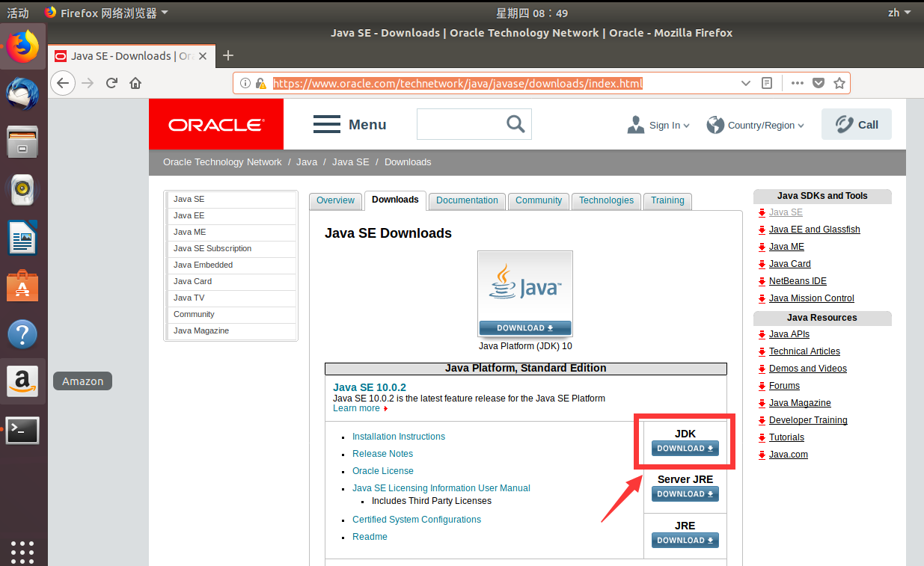Screen dimensions: 924x566
Task: Open page actions three-dot menu
Action: click(x=798, y=83)
